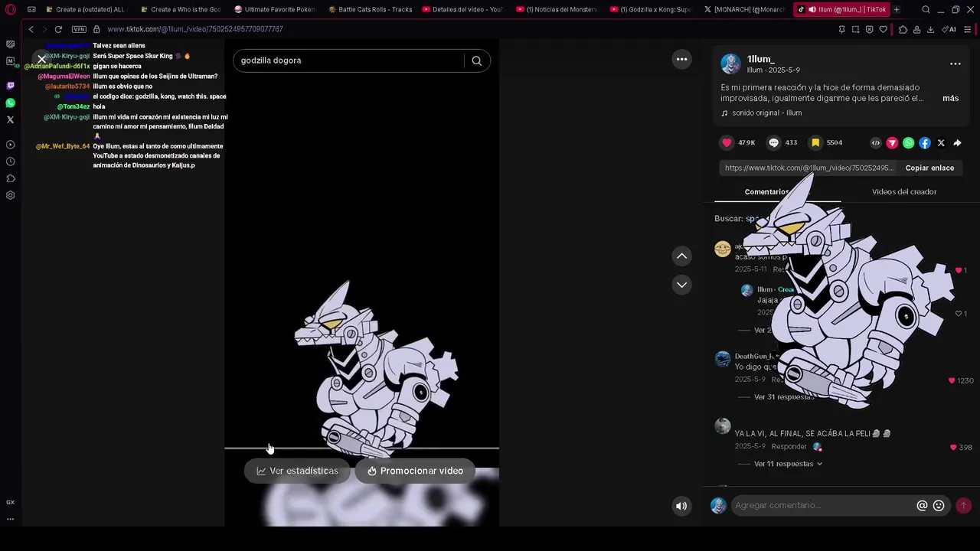Image resolution: width=980 pixels, height=551 pixels.
Task: Open sonido original - Illum sound link
Action: [x=766, y=113]
